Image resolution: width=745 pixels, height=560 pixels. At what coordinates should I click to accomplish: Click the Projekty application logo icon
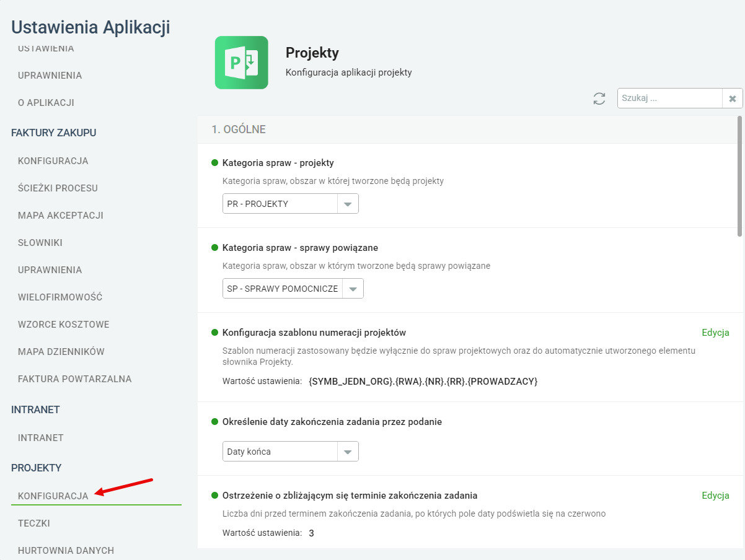click(242, 63)
